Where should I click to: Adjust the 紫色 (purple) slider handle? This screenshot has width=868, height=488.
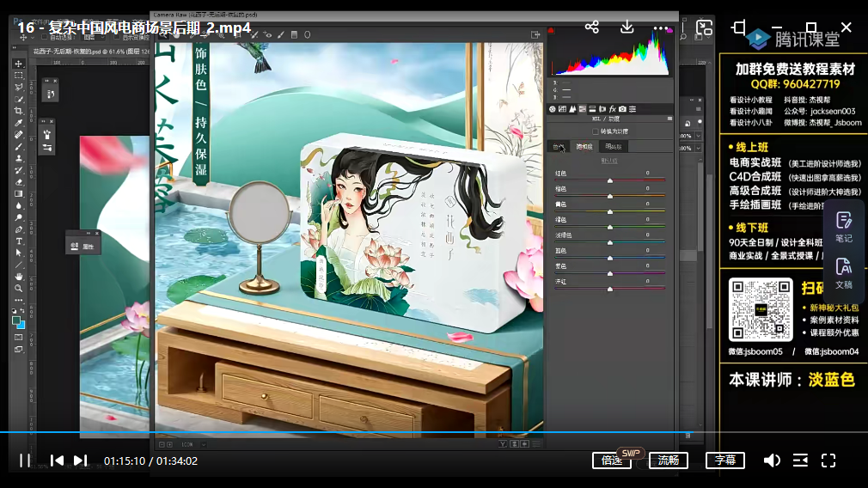[x=610, y=273]
